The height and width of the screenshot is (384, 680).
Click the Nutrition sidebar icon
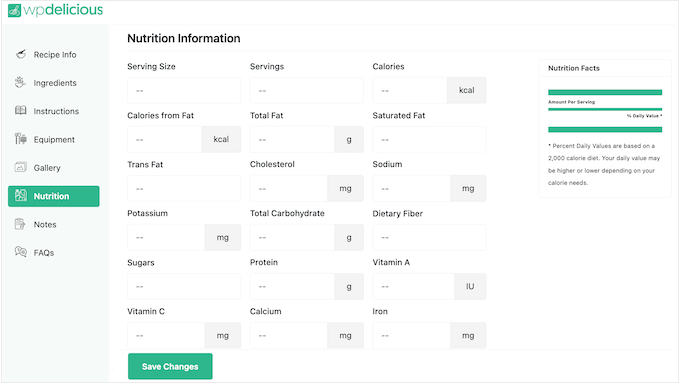[20, 196]
